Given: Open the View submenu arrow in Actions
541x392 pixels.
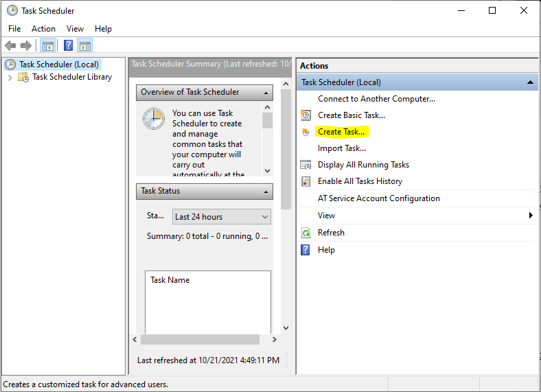Looking at the screenshot, I should [531, 216].
